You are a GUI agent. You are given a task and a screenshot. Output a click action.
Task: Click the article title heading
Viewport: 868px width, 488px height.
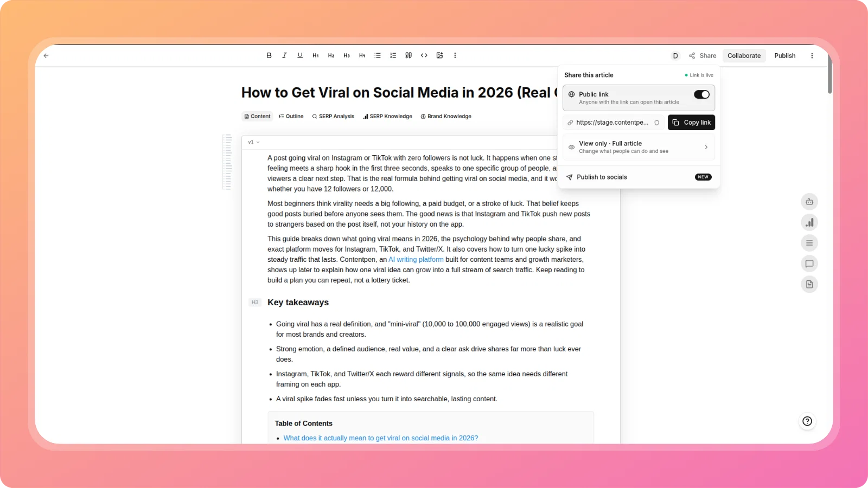pyautogui.click(x=400, y=93)
